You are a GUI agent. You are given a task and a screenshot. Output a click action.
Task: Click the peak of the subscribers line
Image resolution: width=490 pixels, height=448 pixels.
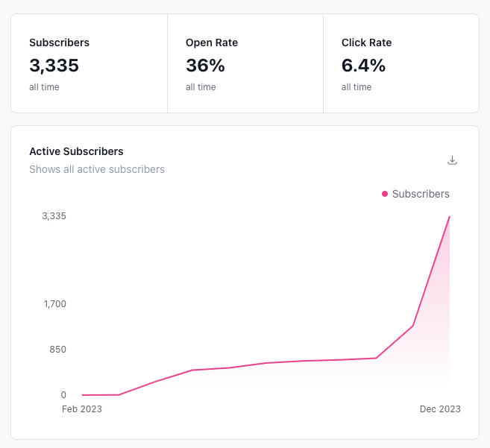[x=449, y=217]
